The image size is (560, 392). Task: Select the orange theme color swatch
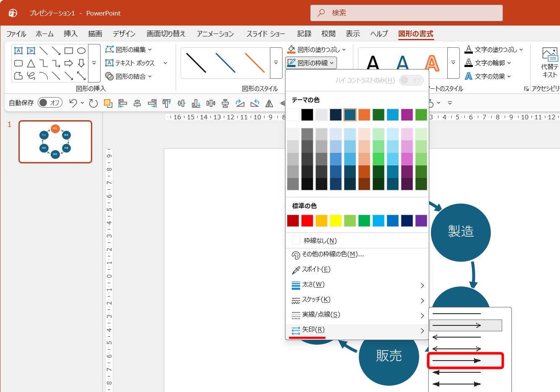364,115
